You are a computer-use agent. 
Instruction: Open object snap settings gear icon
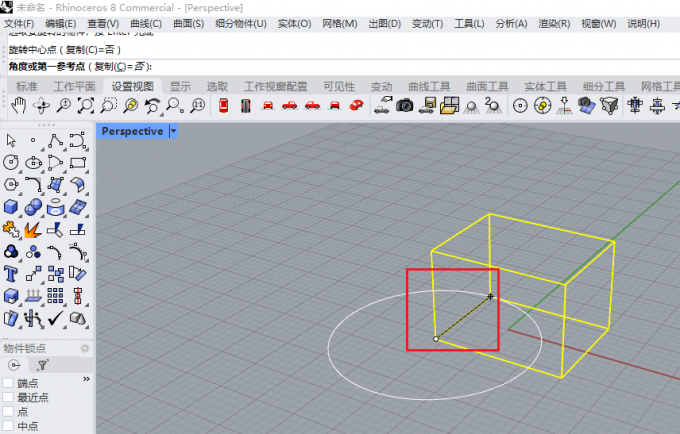pyautogui.click(x=85, y=348)
